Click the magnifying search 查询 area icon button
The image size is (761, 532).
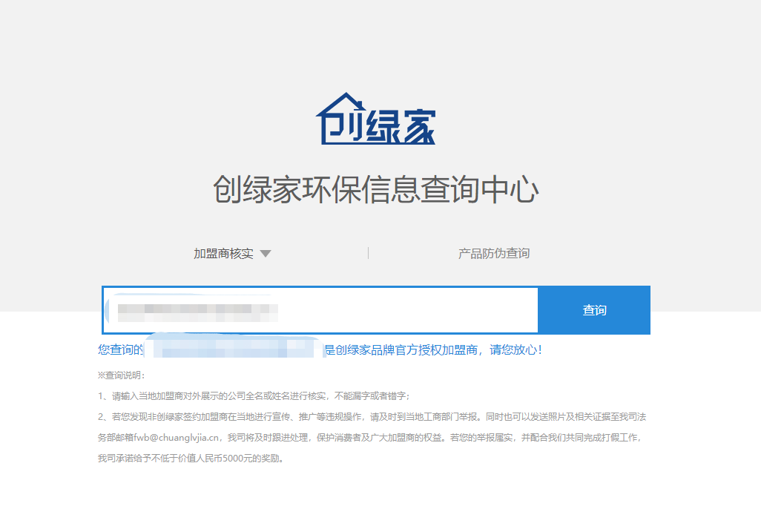pos(593,310)
